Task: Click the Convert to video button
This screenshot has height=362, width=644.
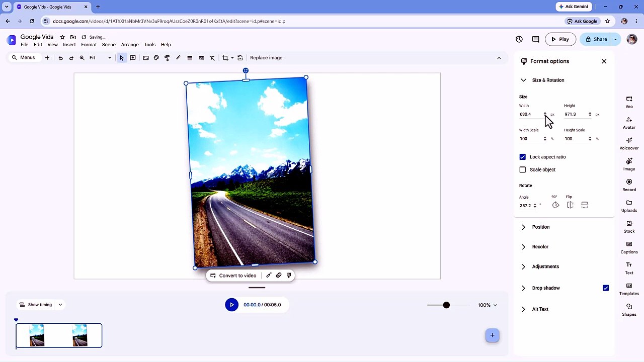Action: (233, 276)
